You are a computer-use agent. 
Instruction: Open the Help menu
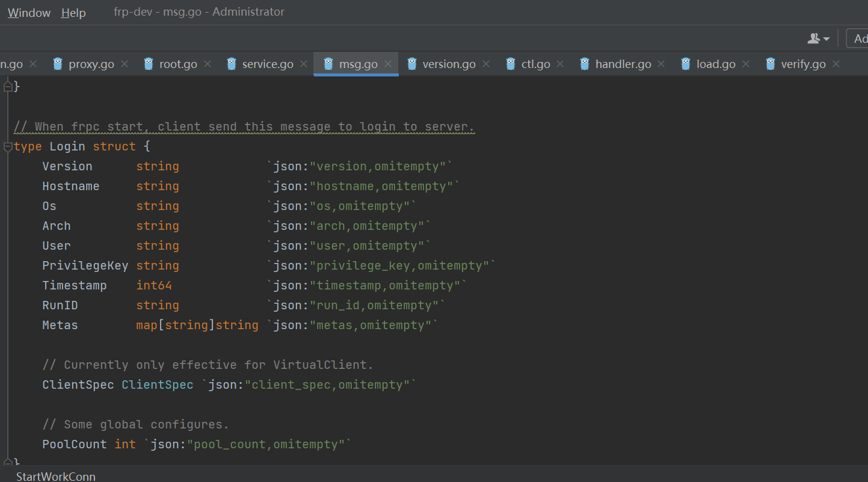(73, 13)
